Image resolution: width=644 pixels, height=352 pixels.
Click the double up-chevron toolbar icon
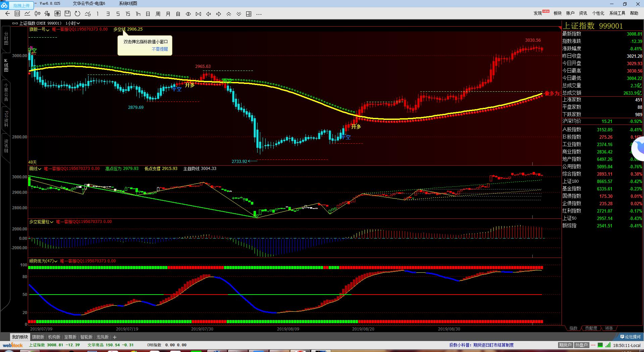tap(229, 14)
